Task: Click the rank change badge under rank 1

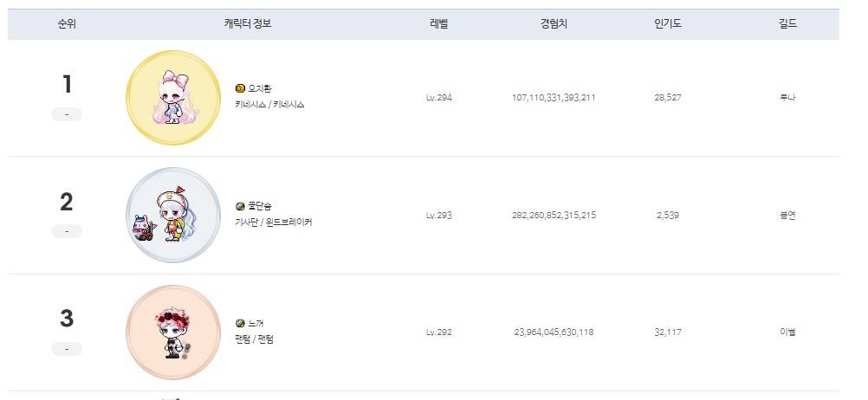Action: pyautogui.click(x=67, y=114)
